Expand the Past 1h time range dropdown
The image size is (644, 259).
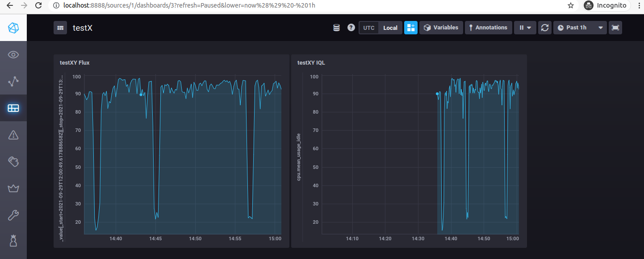[580, 27]
